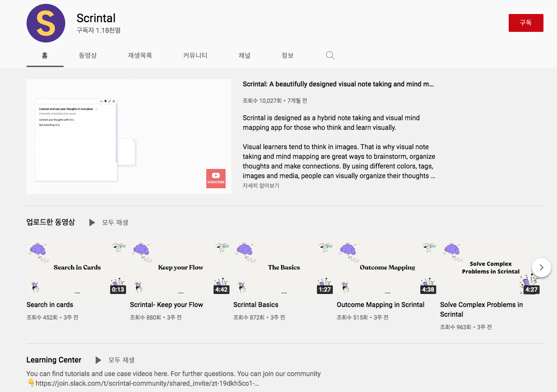
Task: Open the Scrintal Slack community invite link
Action: pyautogui.click(x=147, y=383)
